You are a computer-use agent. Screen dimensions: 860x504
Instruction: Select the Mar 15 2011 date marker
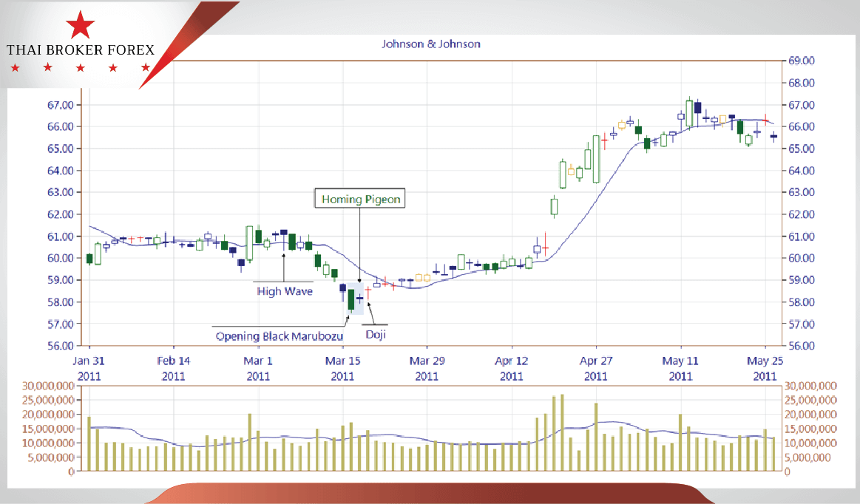click(x=342, y=368)
